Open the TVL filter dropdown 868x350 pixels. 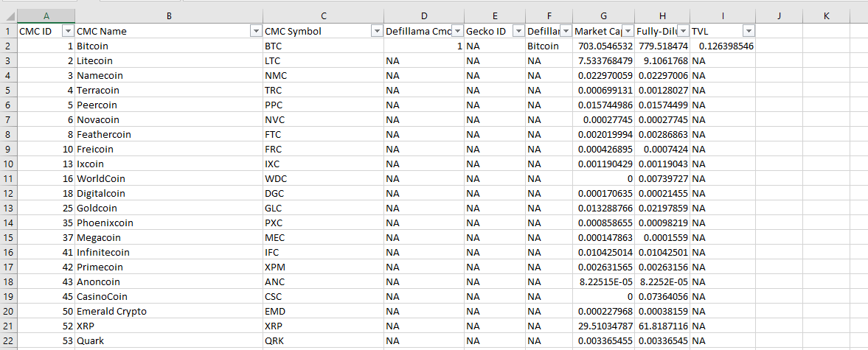pyautogui.click(x=749, y=32)
